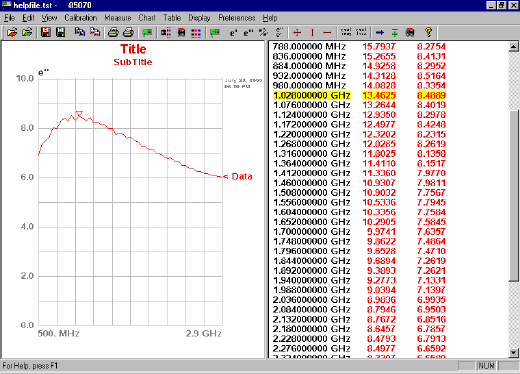Click the 6.9935 value cell
The height and width of the screenshot is (374, 520).
431,300
